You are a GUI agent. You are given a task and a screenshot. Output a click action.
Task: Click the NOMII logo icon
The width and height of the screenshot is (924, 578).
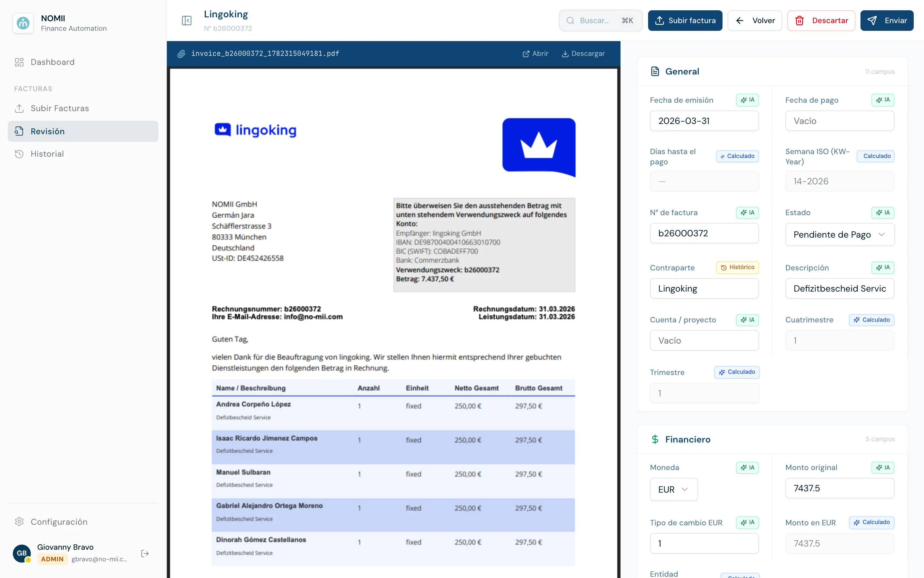(23, 23)
